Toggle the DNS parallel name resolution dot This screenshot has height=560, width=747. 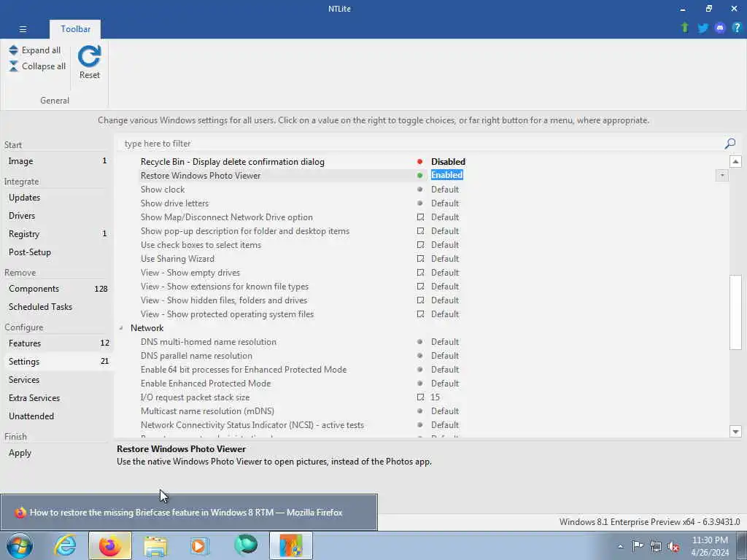pos(419,355)
